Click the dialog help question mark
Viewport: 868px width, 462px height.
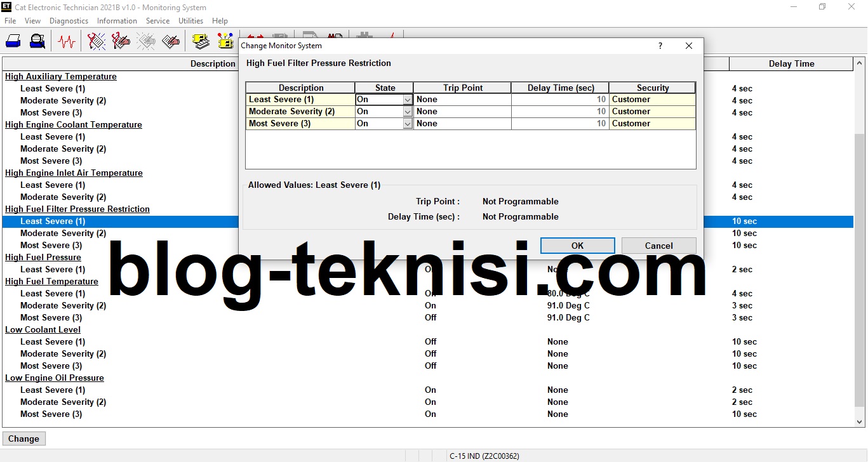(x=660, y=45)
